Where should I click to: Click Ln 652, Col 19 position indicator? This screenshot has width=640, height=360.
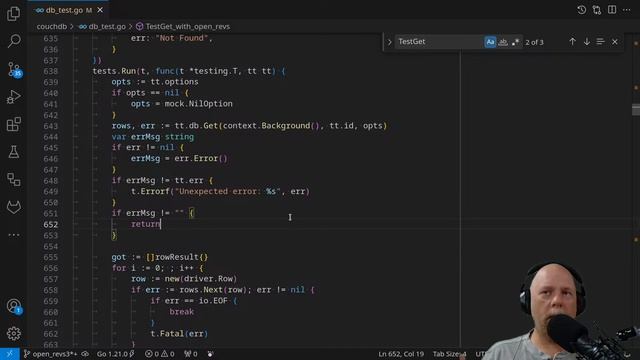coord(401,354)
